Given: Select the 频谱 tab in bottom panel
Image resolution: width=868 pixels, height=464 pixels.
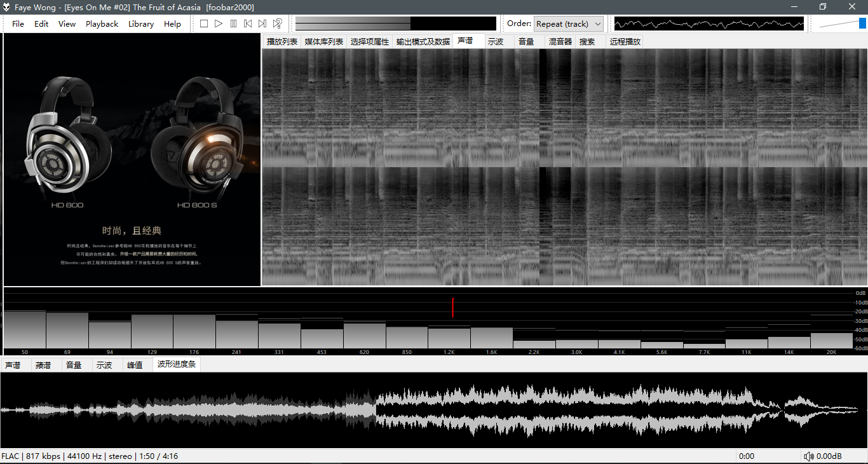Looking at the screenshot, I should (x=43, y=365).
